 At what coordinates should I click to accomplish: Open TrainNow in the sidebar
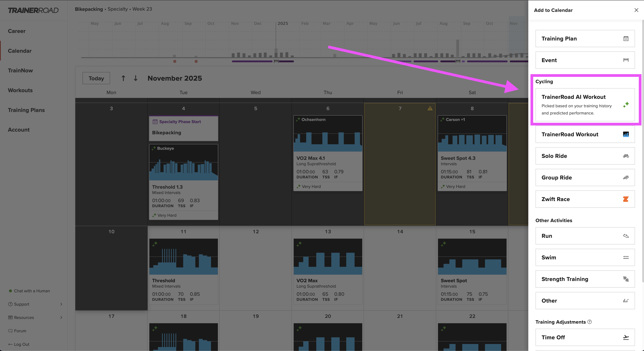click(x=20, y=70)
